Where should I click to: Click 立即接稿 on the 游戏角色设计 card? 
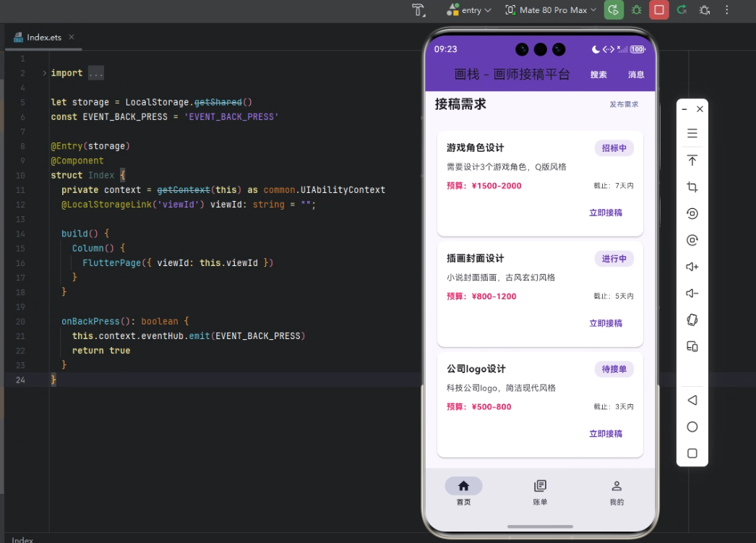[606, 213]
